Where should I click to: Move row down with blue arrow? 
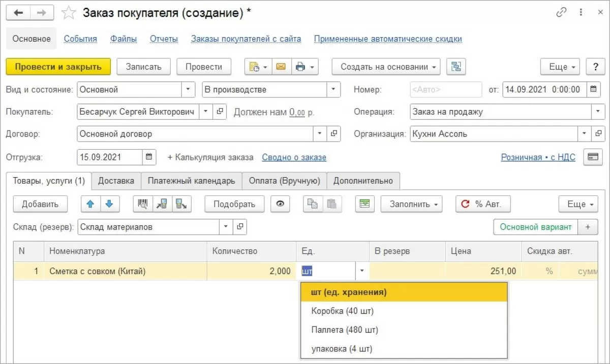pyautogui.click(x=109, y=204)
